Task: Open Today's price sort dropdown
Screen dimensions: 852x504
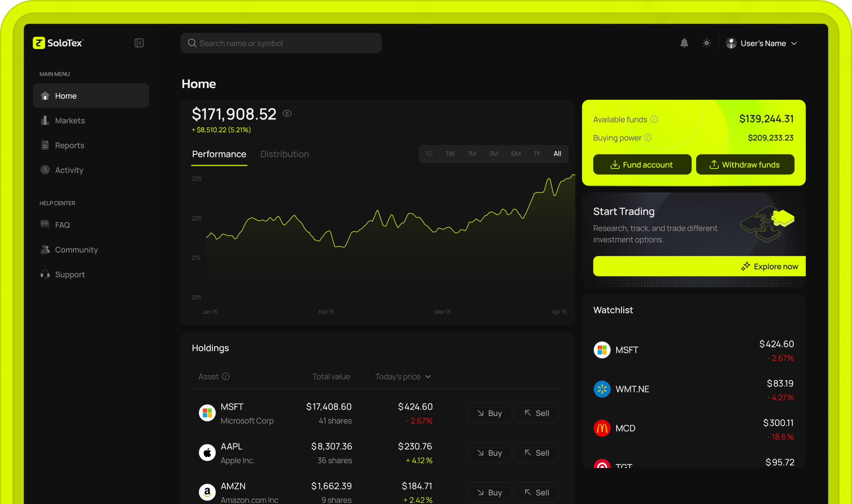Action: point(428,377)
